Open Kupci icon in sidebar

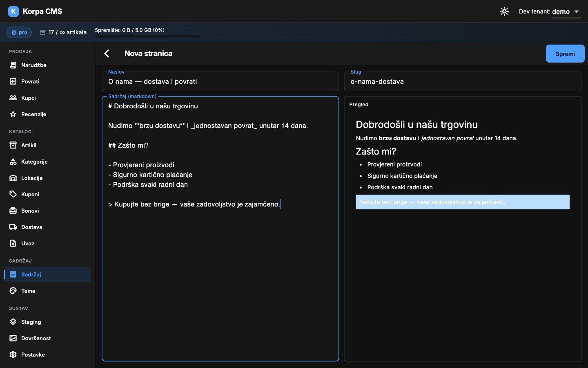(13, 98)
